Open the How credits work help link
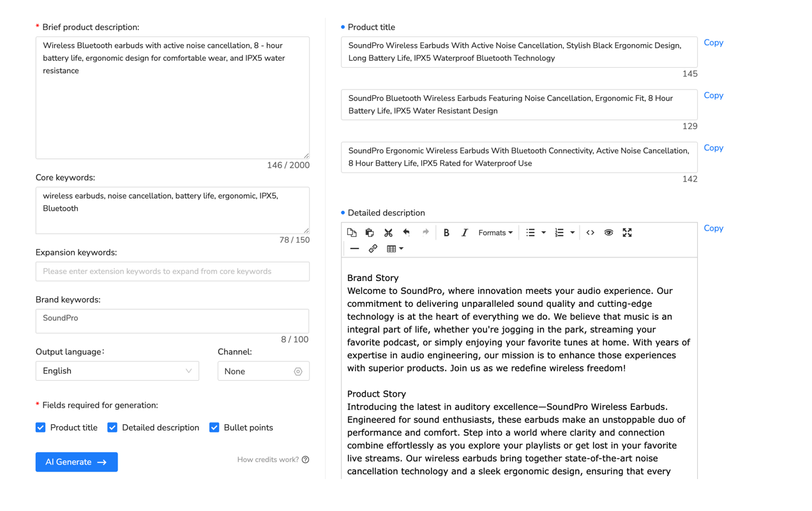812x511 pixels. tap(273, 460)
